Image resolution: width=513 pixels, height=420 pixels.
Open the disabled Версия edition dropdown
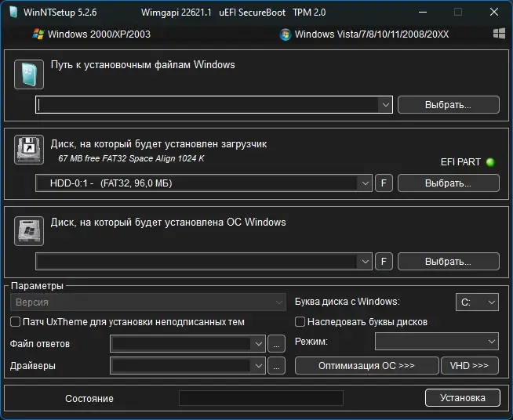[x=148, y=302]
